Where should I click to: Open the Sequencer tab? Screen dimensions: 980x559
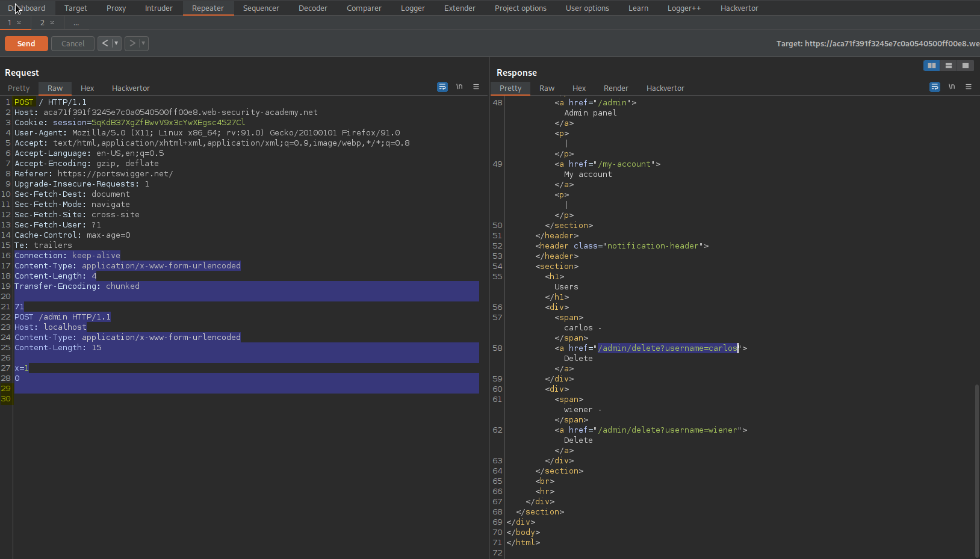(261, 8)
